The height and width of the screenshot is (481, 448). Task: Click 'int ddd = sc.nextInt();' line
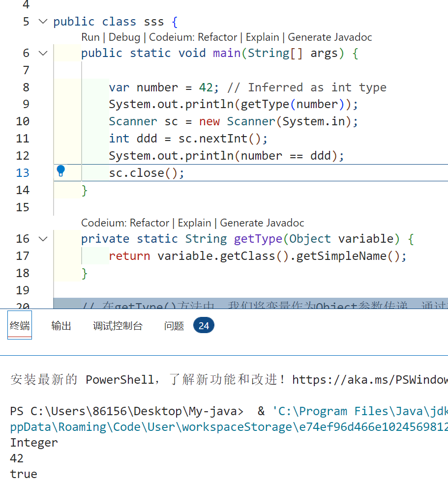point(188,139)
